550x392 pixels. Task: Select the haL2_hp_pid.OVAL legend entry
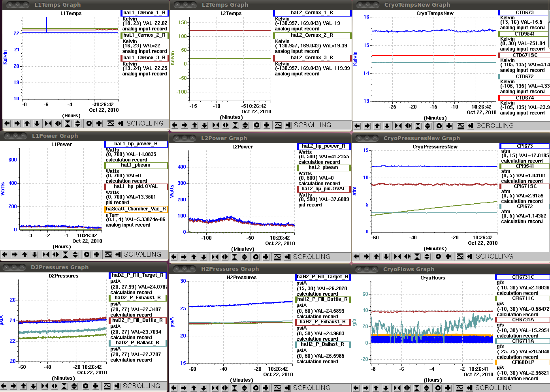click(x=324, y=189)
